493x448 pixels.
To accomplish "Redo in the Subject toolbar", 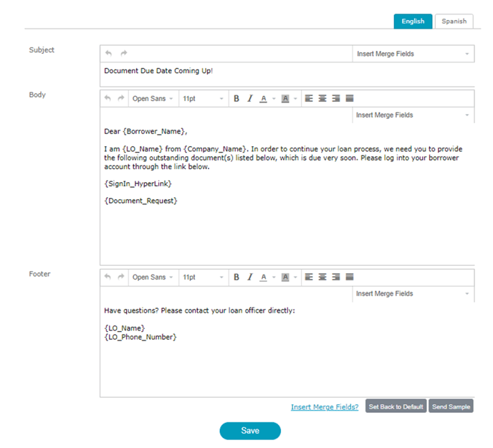I will click(x=124, y=53).
